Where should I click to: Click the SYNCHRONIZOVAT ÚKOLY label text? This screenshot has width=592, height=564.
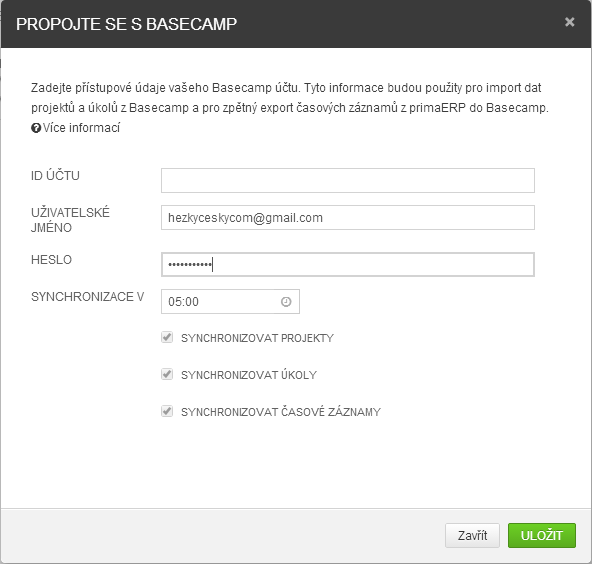coord(249,375)
